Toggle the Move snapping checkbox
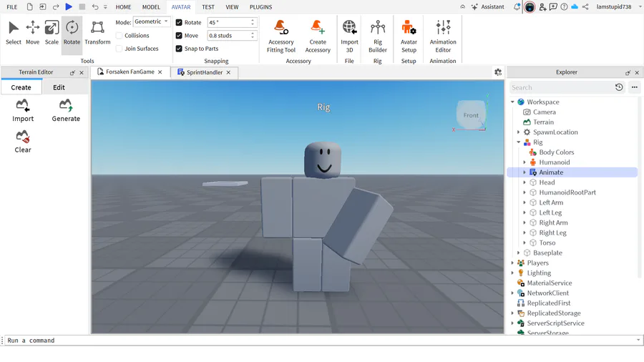This screenshot has height=362, width=644. 179,35
